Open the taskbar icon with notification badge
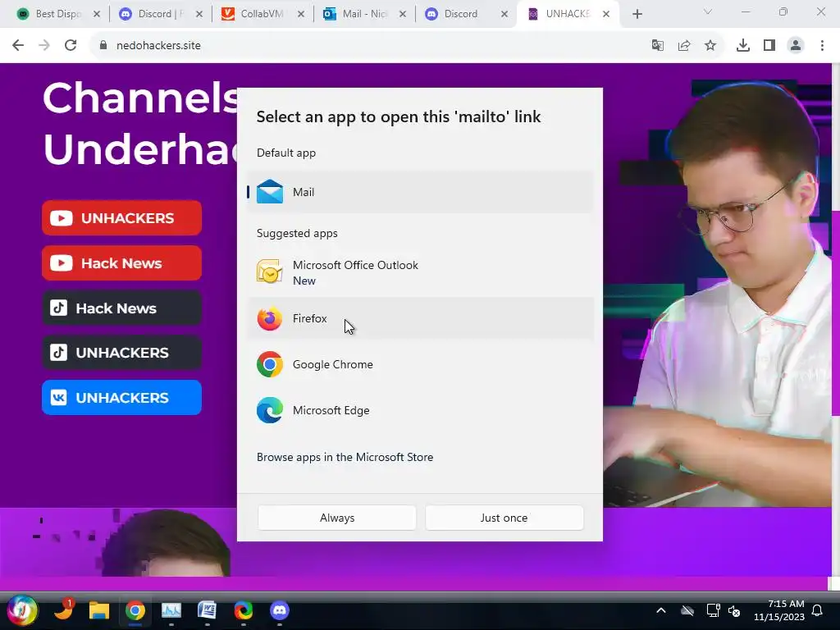This screenshot has width=840, height=630. point(64,610)
